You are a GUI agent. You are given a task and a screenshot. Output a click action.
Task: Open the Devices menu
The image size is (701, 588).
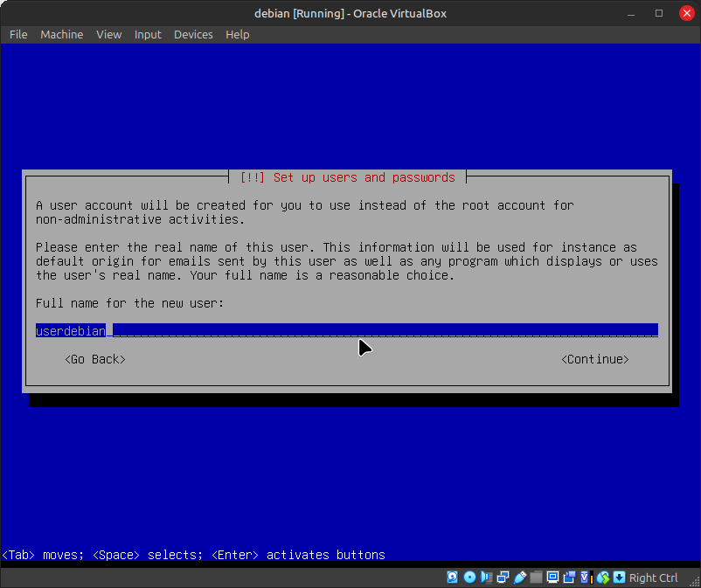coord(193,34)
